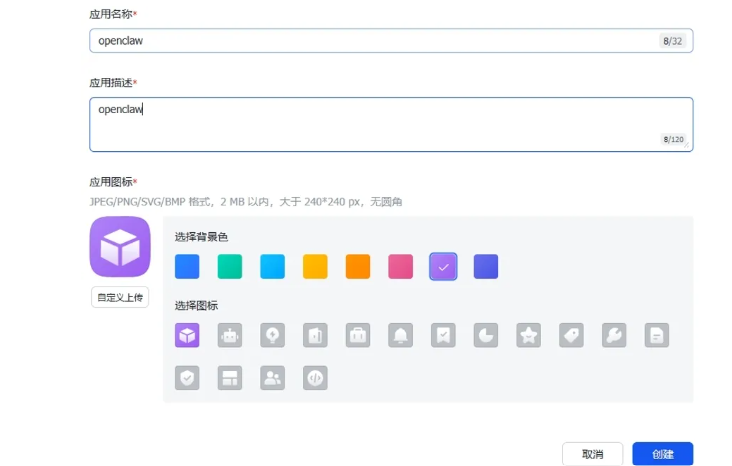Choose the lightbulb icon
The width and height of the screenshot is (732, 466).
[x=272, y=336]
